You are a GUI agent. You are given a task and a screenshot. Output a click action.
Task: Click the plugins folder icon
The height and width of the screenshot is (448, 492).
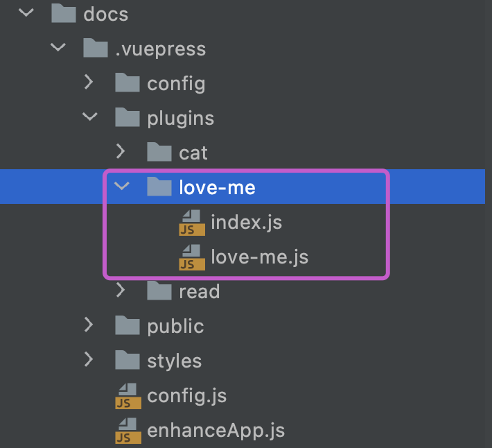pos(128,118)
